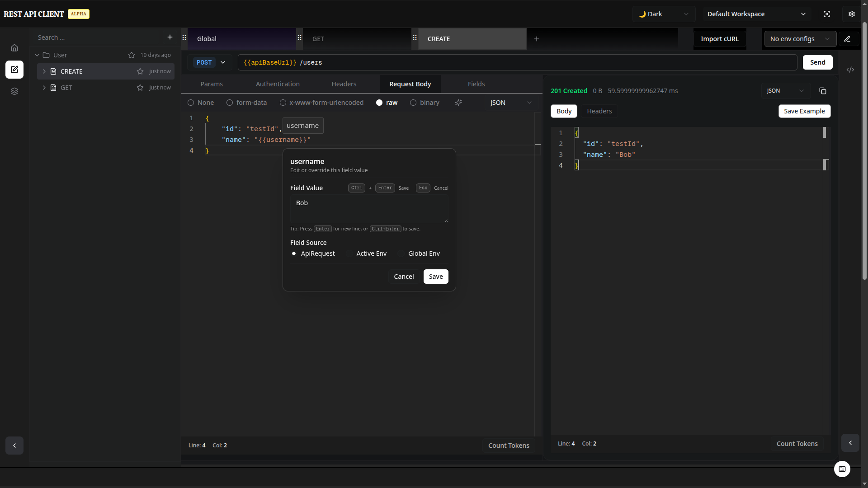Click the scan icon beside Dark theme selector
This screenshot has height=488, width=868.
pos(827,14)
